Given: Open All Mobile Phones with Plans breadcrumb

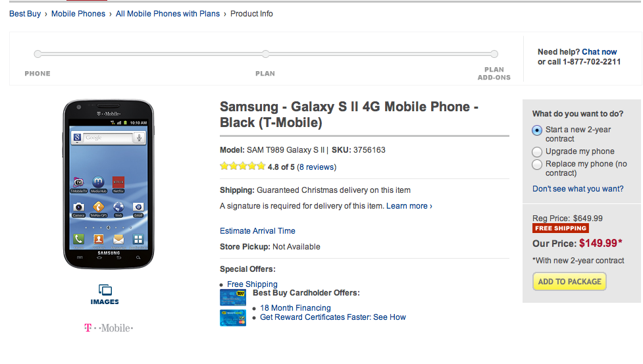Looking at the screenshot, I should pyautogui.click(x=168, y=14).
